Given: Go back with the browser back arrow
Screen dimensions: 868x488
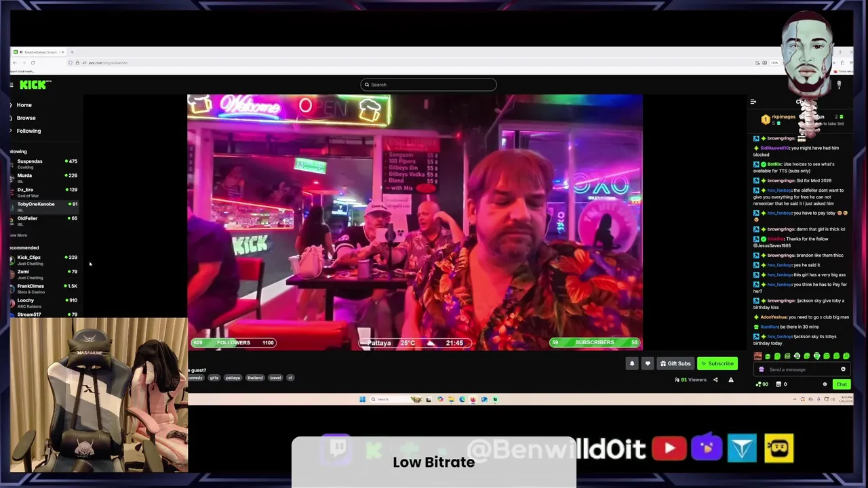Looking at the screenshot, I should [x=15, y=62].
